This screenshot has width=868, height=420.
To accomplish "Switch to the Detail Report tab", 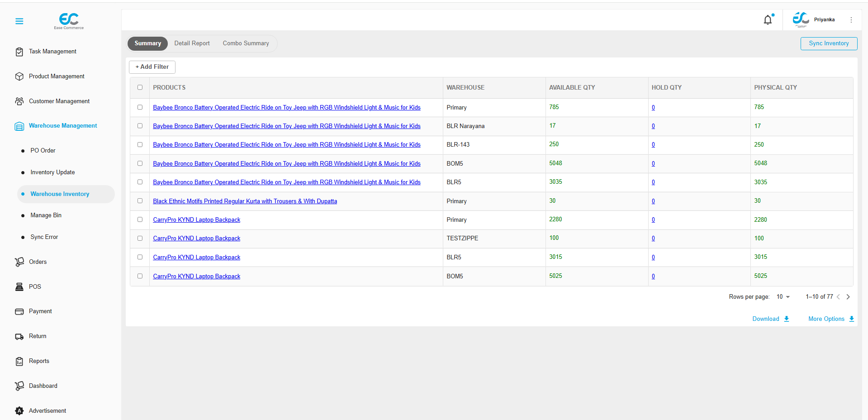I will [x=192, y=43].
